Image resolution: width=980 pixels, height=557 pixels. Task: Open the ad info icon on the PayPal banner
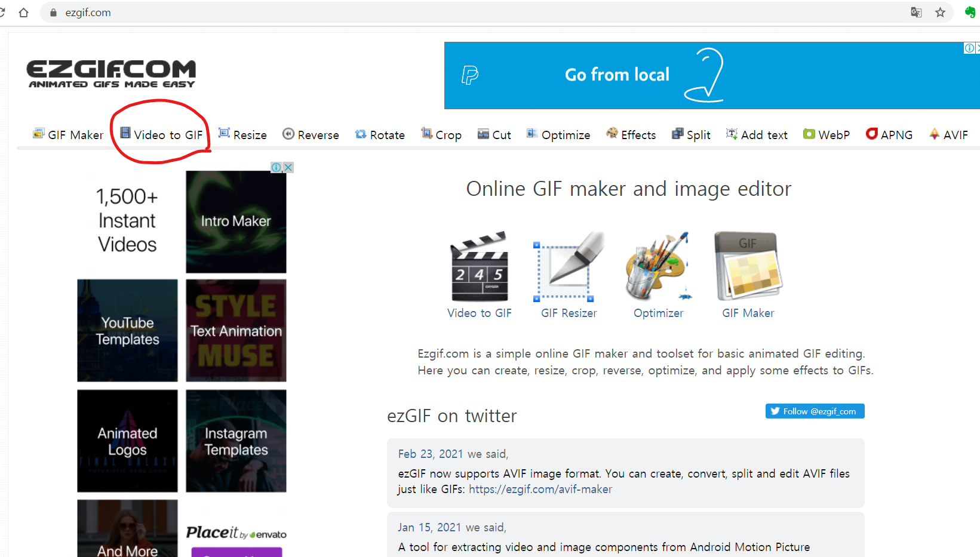tap(969, 48)
